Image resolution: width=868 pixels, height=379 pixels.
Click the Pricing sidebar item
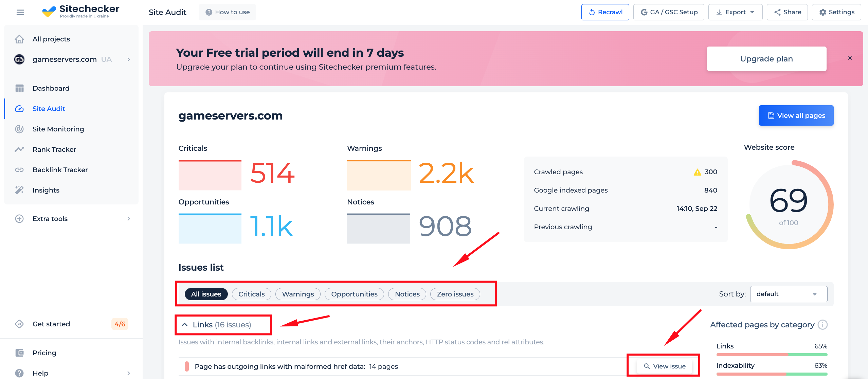[x=44, y=353]
